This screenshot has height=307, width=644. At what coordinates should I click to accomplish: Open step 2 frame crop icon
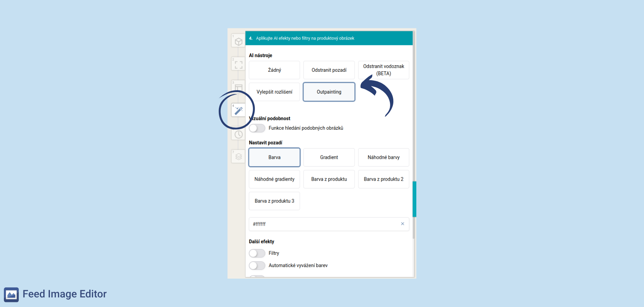pos(238,64)
